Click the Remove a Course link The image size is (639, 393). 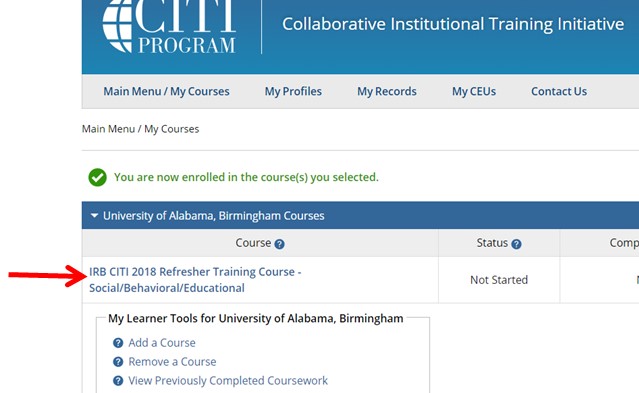(172, 362)
